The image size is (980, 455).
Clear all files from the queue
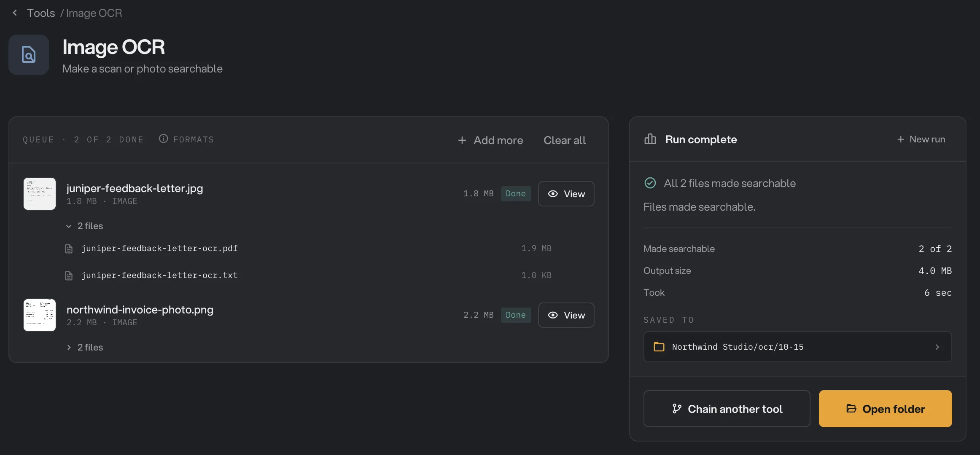pos(565,140)
